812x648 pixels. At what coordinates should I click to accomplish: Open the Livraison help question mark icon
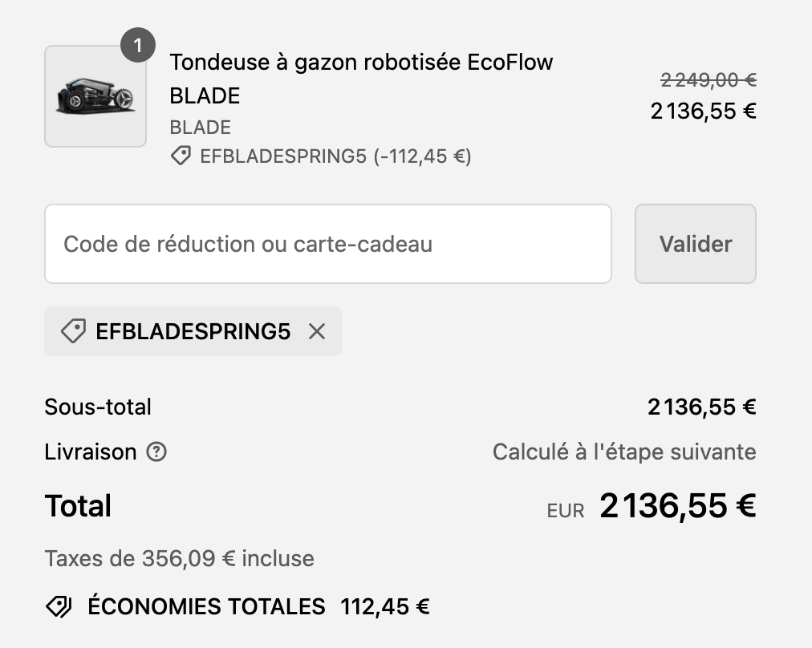156,452
